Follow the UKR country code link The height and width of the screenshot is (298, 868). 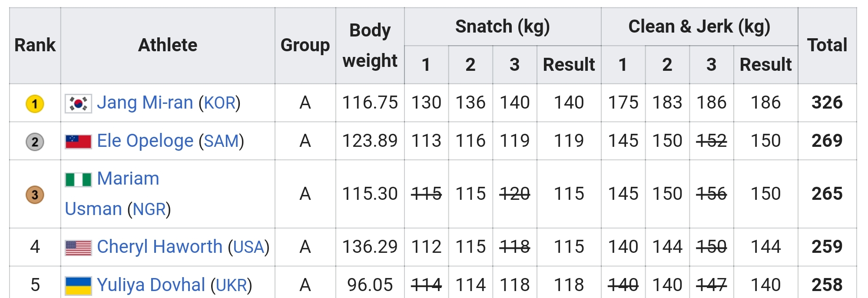click(231, 286)
